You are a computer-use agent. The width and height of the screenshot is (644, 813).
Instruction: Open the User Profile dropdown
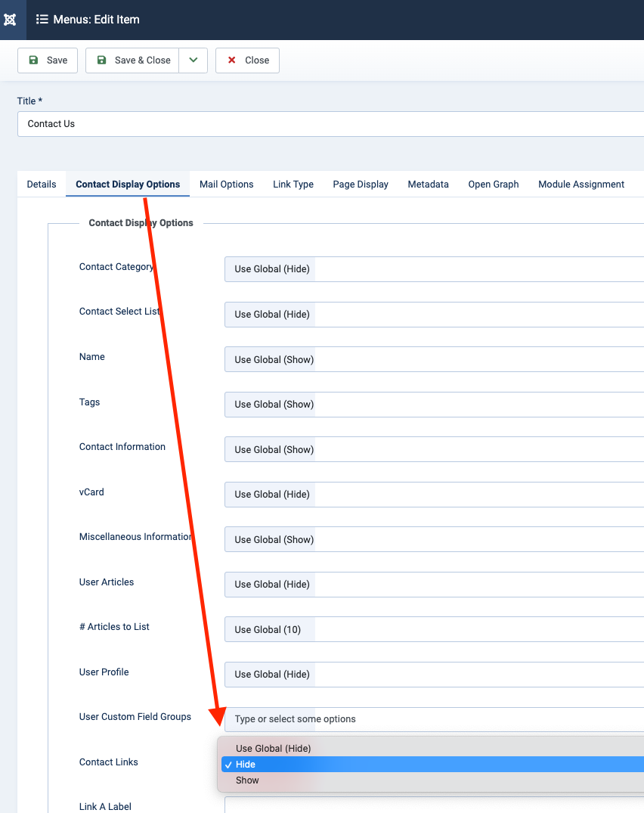click(x=434, y=674)
